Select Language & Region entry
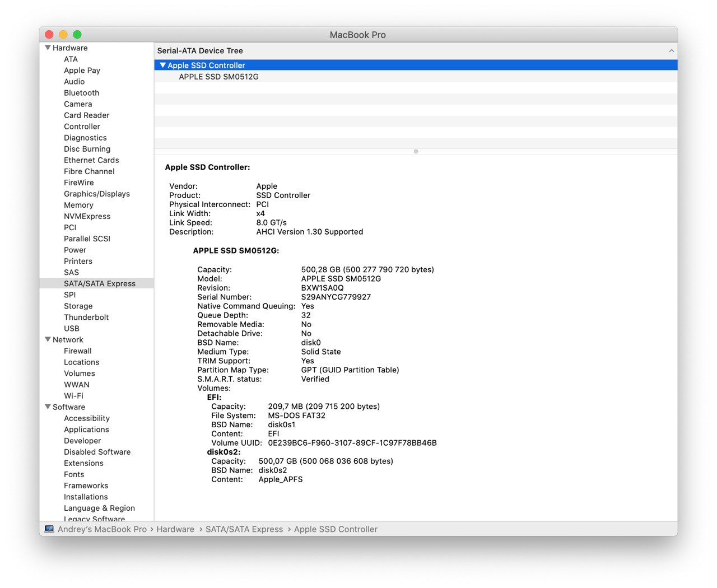This screenshot has height=588, width=717. point(99,508)
